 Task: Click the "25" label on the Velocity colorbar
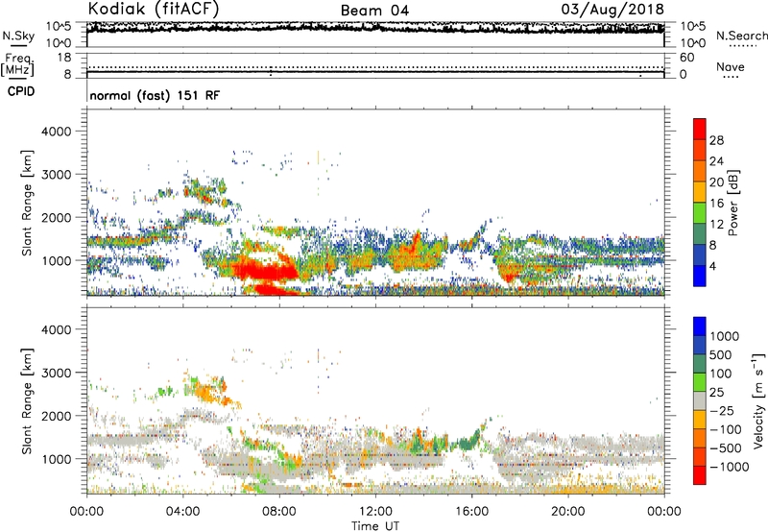tap(717, 393)
